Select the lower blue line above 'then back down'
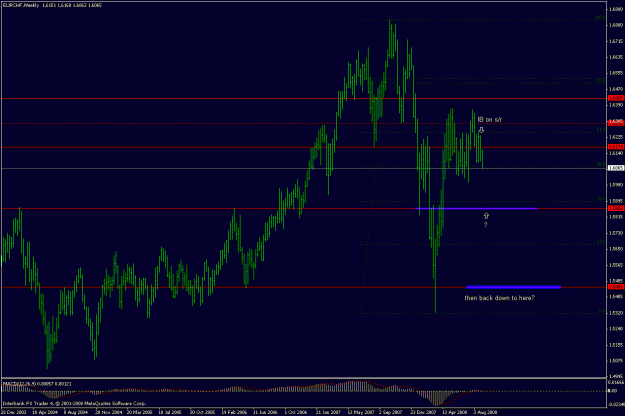 [513, 287]
